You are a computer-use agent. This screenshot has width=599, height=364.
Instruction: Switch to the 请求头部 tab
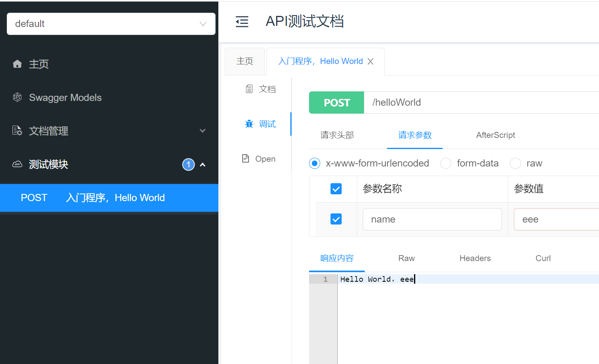337,135
